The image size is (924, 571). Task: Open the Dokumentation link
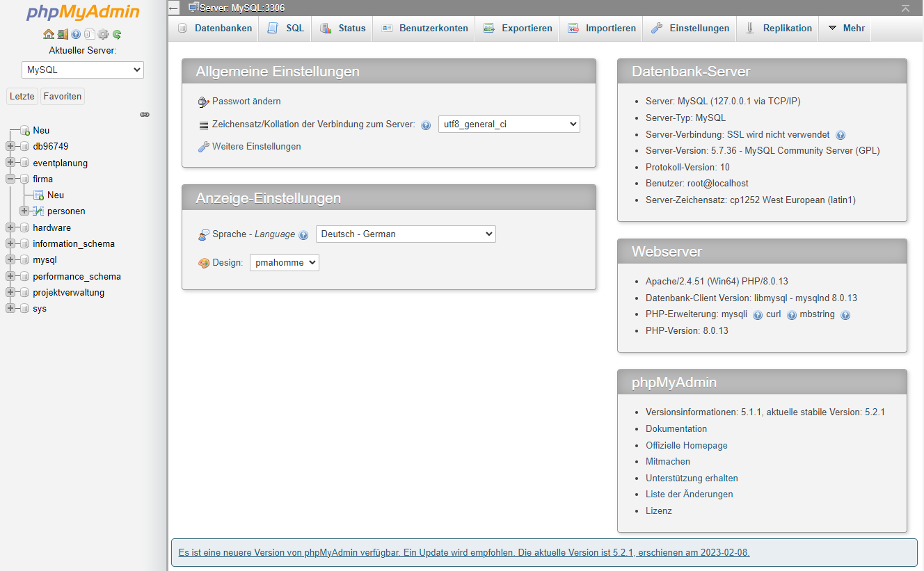tap(676, 429)
